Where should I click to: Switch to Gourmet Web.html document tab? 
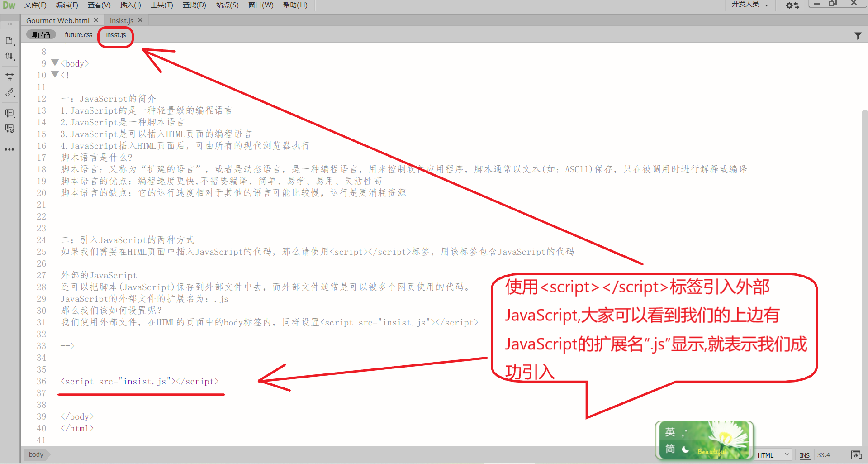[58, 20]
